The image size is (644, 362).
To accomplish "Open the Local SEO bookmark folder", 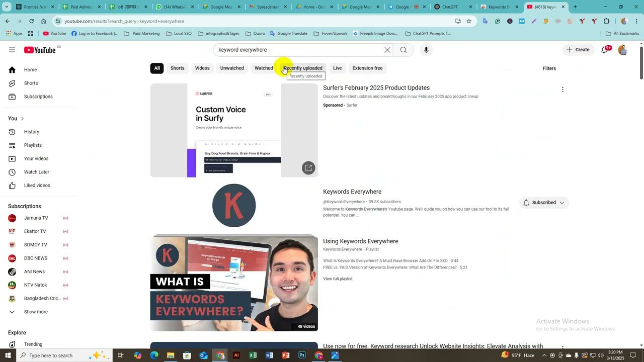I will click(179, 34).
